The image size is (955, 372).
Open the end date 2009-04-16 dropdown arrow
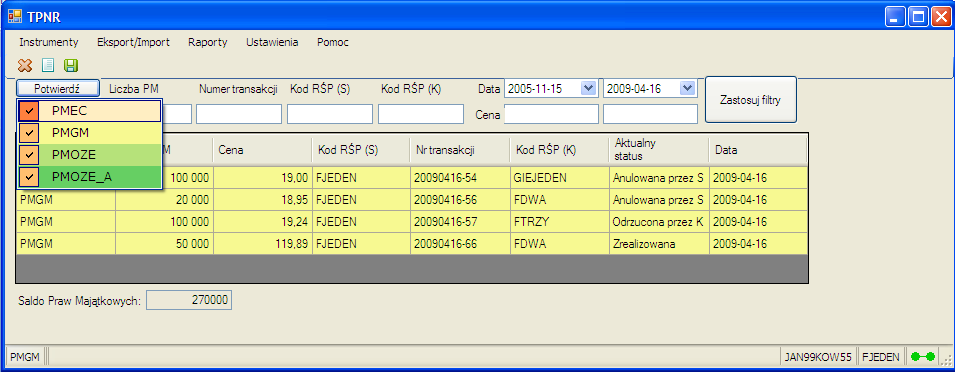[x=687, y=88]
